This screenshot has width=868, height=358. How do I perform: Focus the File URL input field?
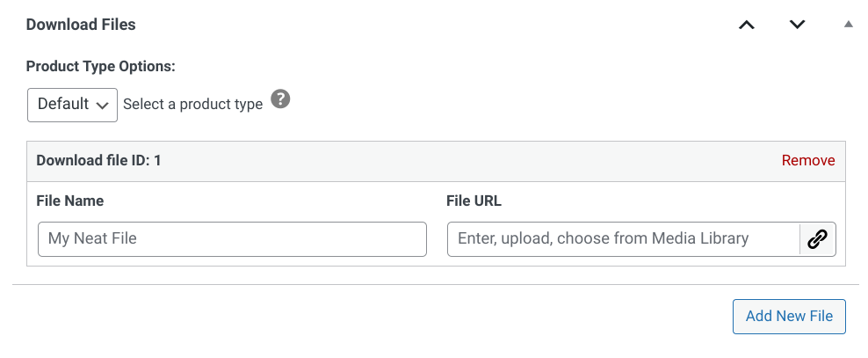pos(623,239)
